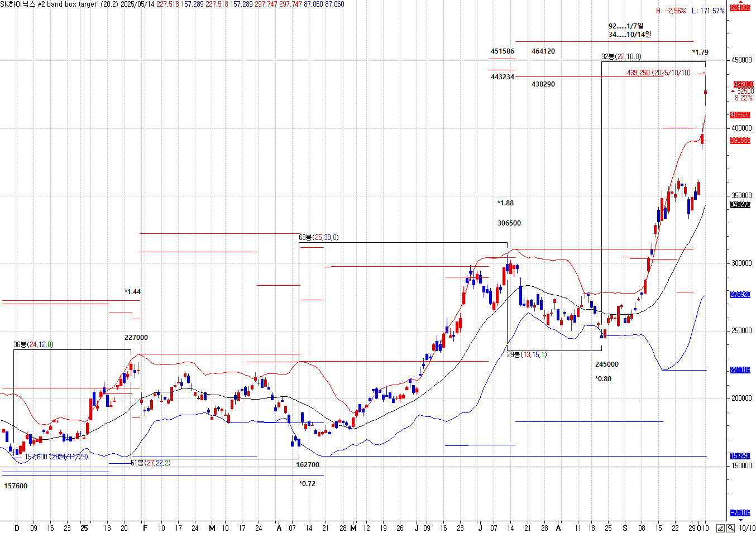Select the blue 276920 lower band price tag
The image size is (756, 533).
740,294
